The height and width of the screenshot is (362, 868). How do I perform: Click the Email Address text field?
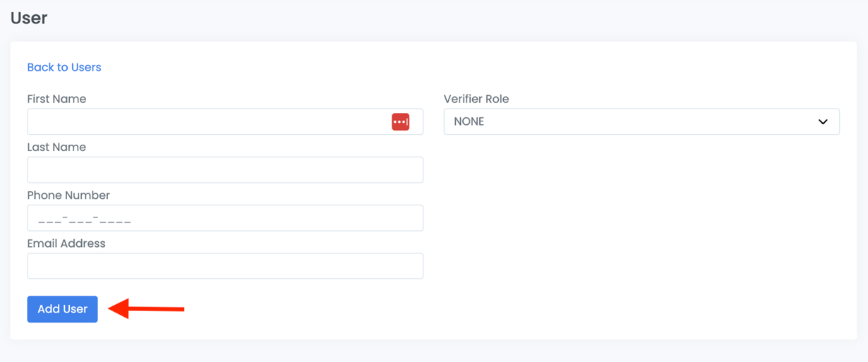click(x=224, y=266)
